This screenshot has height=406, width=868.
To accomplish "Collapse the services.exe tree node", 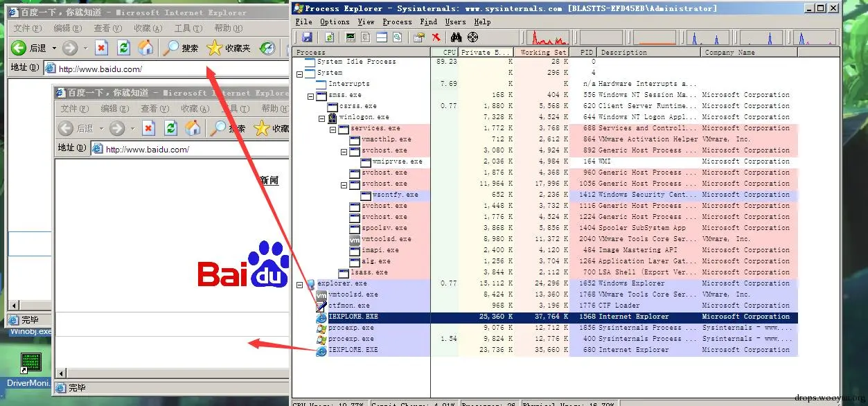I will 333,129.
